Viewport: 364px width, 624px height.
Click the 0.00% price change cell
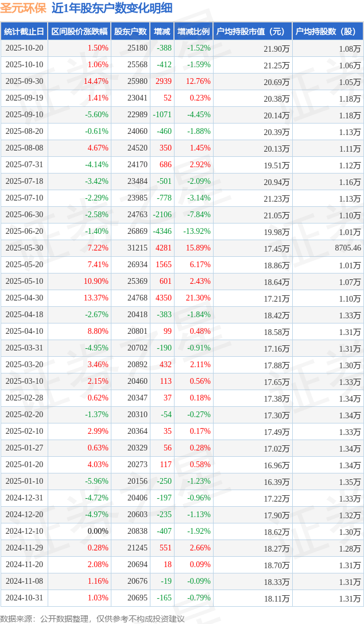(x=98, y=531)
